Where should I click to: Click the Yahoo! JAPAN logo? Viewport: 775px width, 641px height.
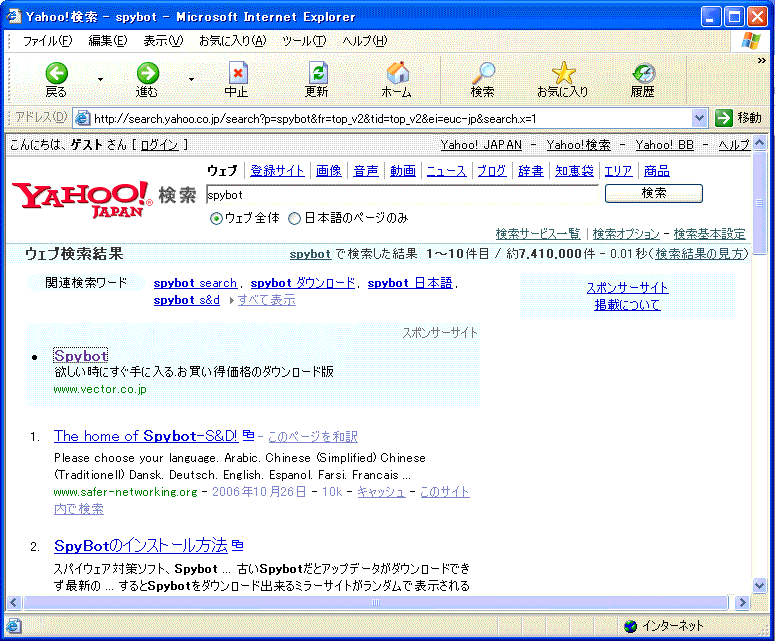click(81, 199)
